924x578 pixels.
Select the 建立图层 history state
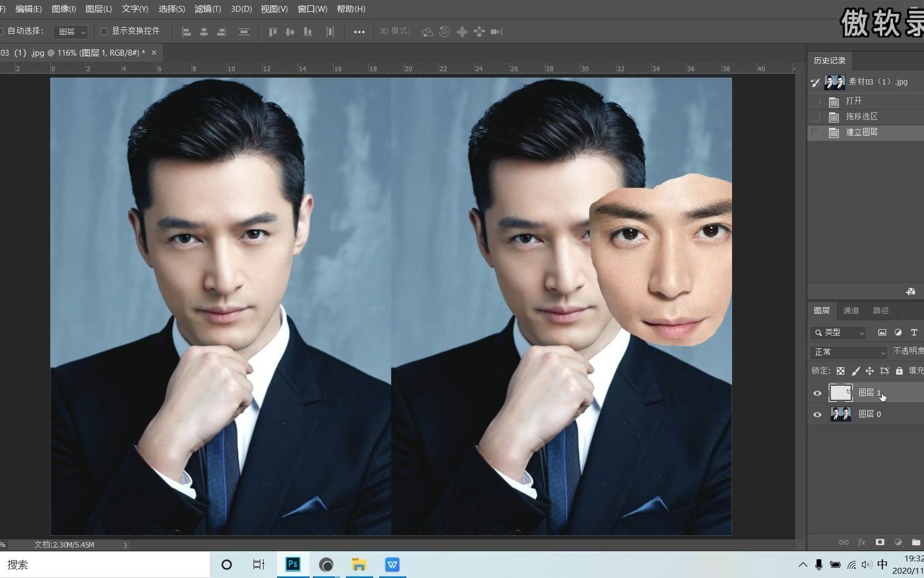pos(866,133)
